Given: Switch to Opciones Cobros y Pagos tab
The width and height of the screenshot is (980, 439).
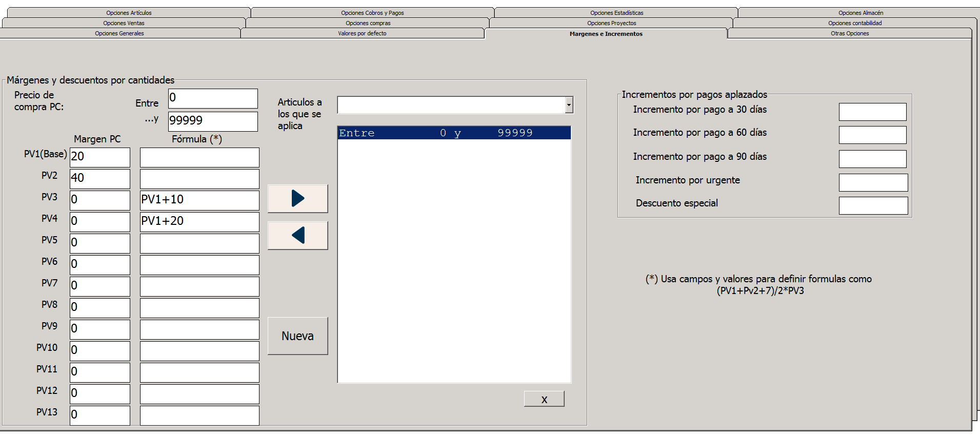Looking at the screenshot, I should pos(372,13).
